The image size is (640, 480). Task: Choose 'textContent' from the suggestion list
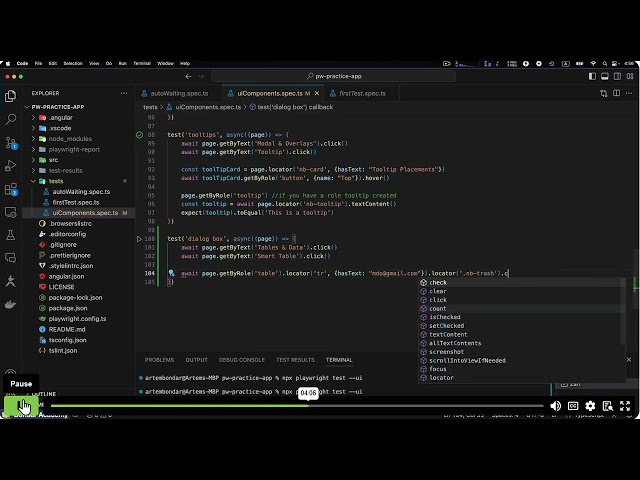[522, 335]
